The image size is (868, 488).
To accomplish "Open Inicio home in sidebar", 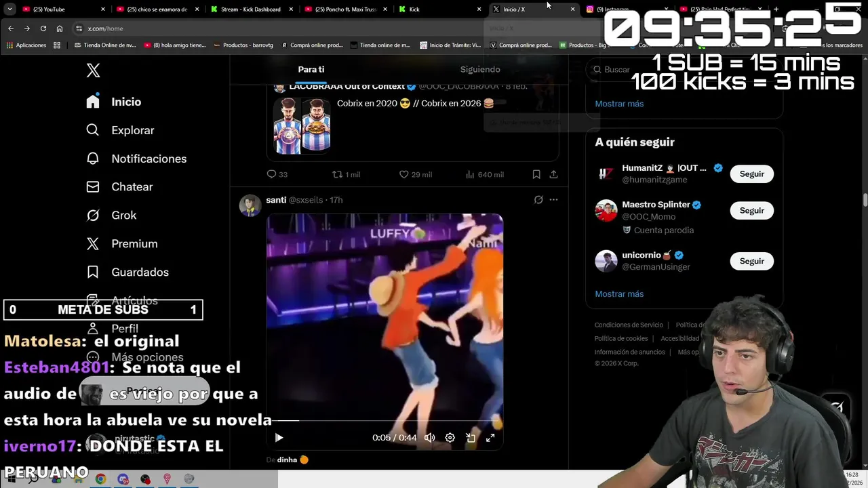I will [x=114, y=102].
